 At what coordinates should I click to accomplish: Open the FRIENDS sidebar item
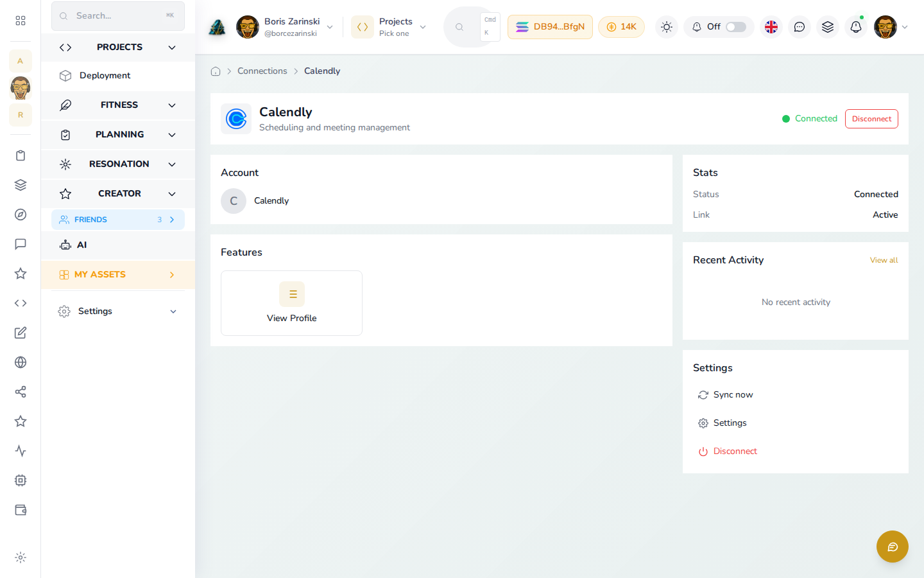(x=118, y=220)
